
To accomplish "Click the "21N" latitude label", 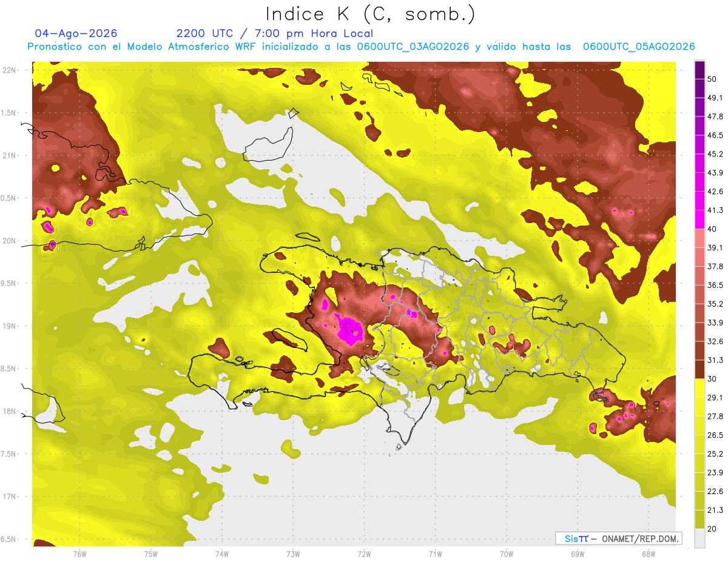I will click(10, 155).
